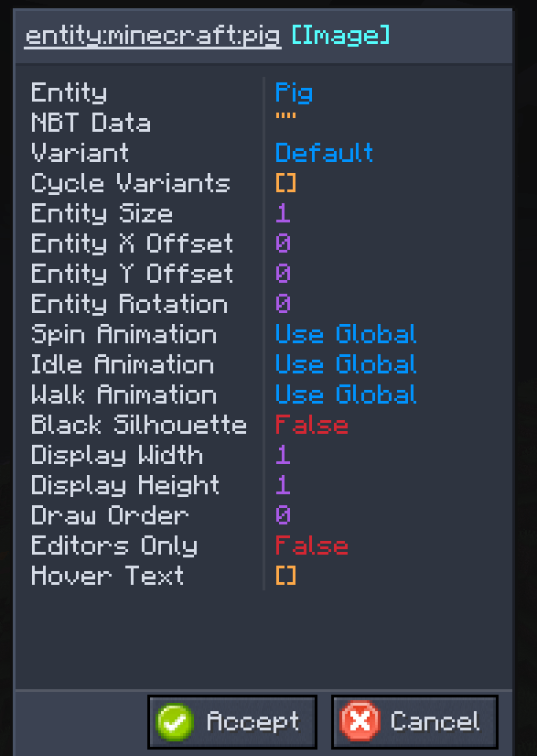This screenshot has height=756, width=537.
Task: Toggle the Black Silhouette False value
Action: [x=311, y=425]
